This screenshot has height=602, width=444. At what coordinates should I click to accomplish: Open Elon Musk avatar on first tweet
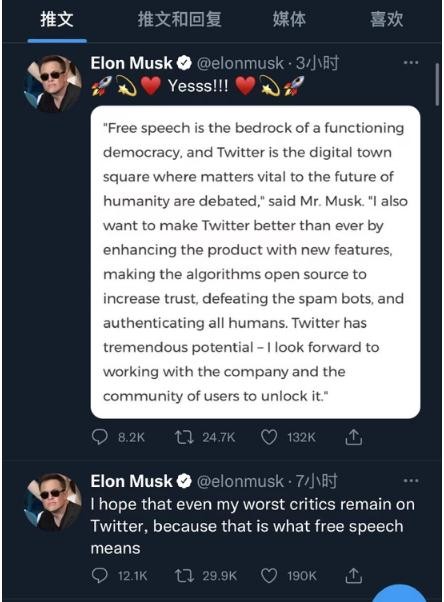53,84
